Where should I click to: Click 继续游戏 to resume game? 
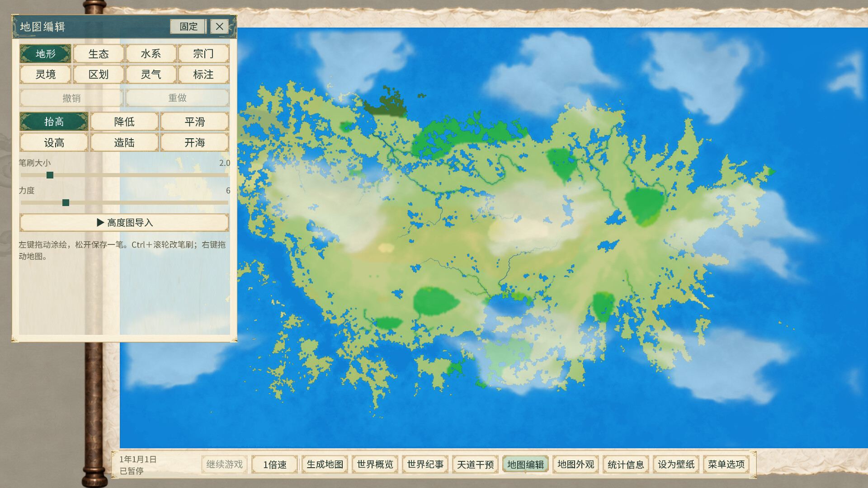(224, 465)
